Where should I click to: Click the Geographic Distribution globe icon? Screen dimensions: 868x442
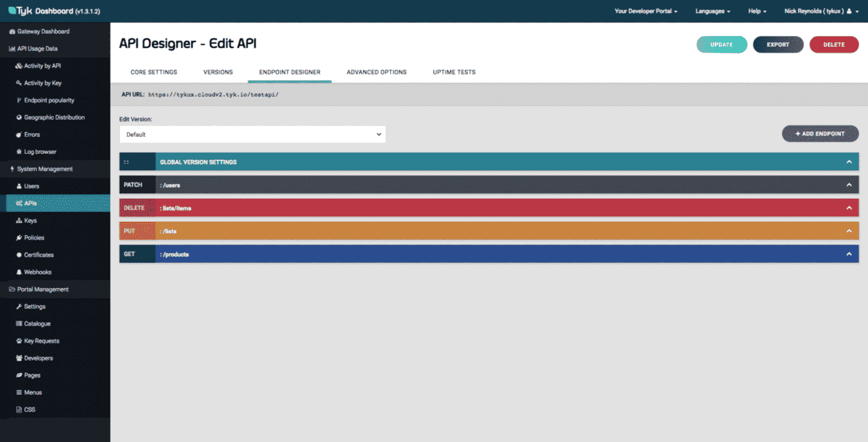(18, 117)
